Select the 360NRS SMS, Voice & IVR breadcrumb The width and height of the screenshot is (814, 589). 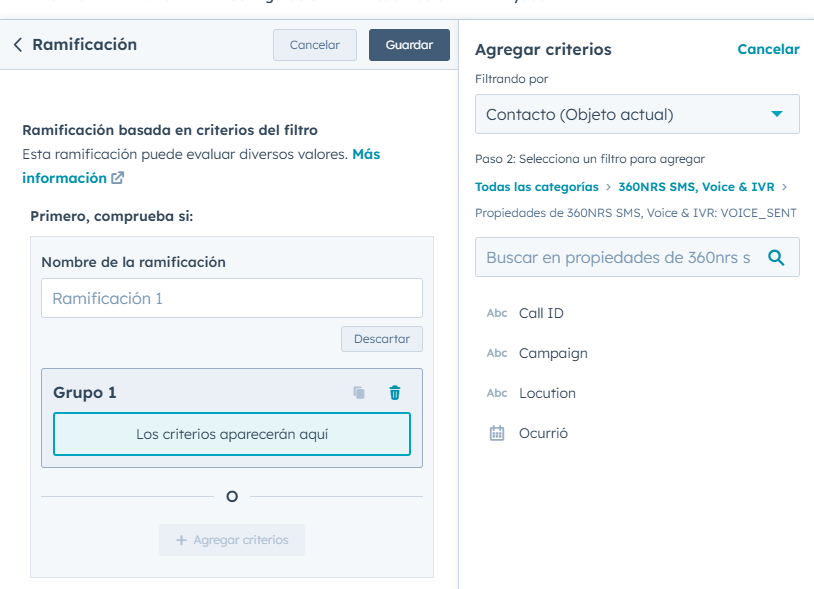coord(696,187)
